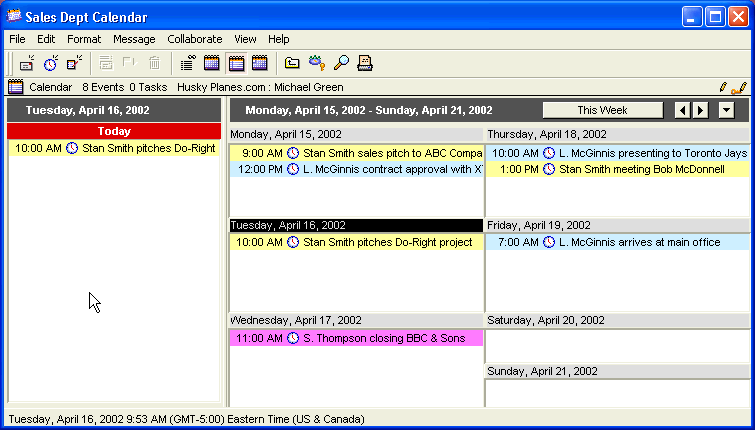Select the Friday, April 19, 2002 day header

click(x=618, y=225)
